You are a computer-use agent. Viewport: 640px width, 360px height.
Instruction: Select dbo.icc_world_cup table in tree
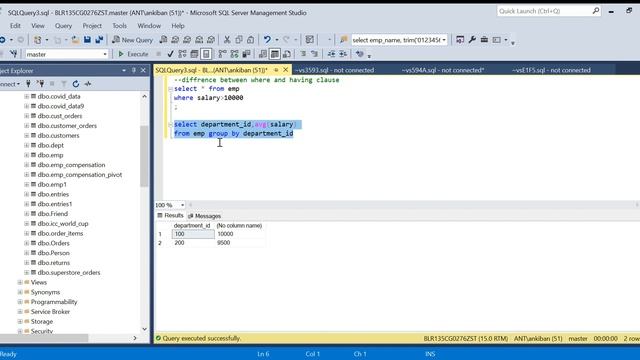62,224
